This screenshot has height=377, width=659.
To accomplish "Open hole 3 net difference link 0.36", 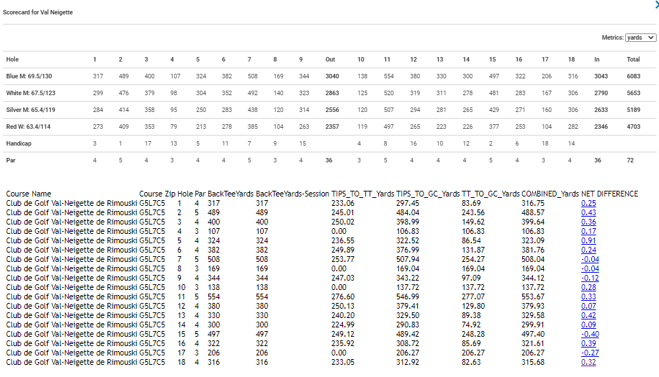I will click(588, 222).
